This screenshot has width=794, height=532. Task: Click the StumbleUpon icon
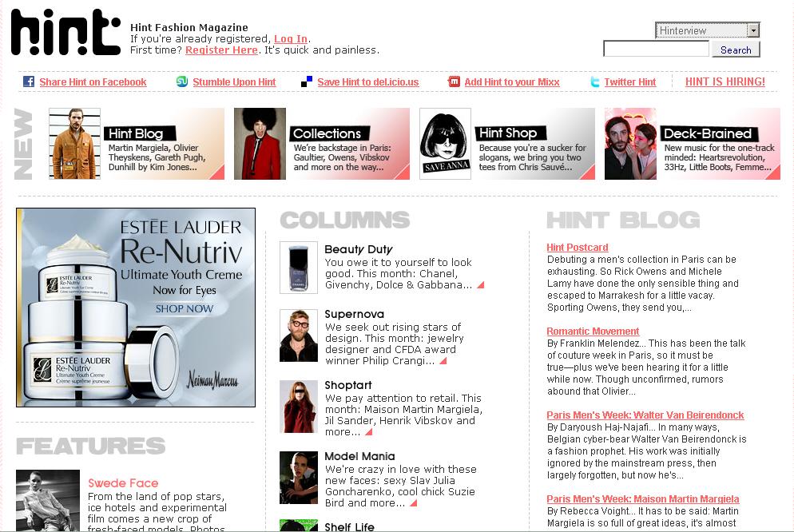click(182, 81)
